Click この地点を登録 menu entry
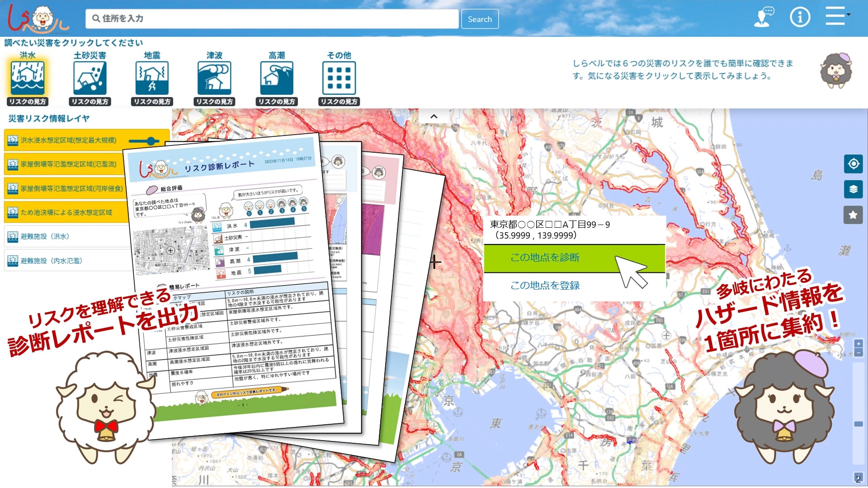This screenshot has width=868, height=488. (545, 286)
